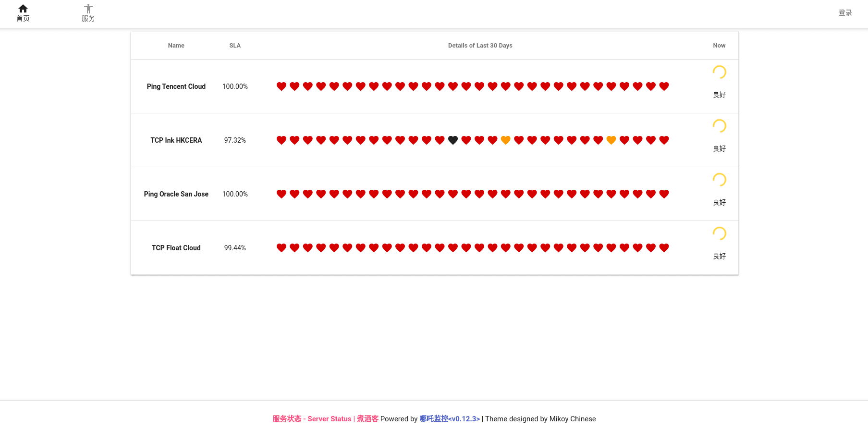
Task: Open 哪吒监控 v0.12.3 footer link
Action: [x=449, y=419]
